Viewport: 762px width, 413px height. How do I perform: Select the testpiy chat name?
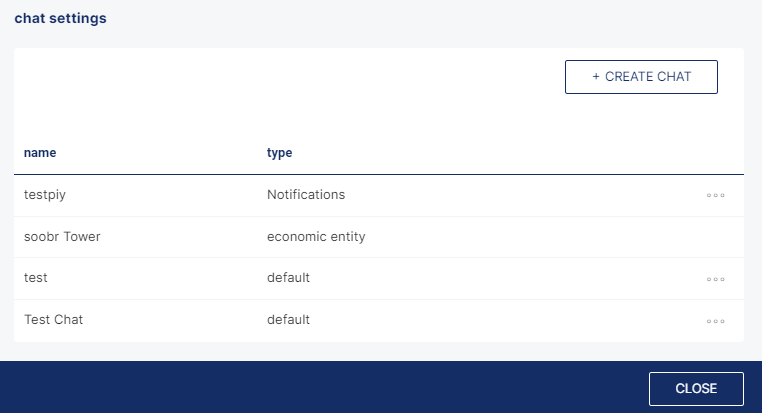click(45, 195)
